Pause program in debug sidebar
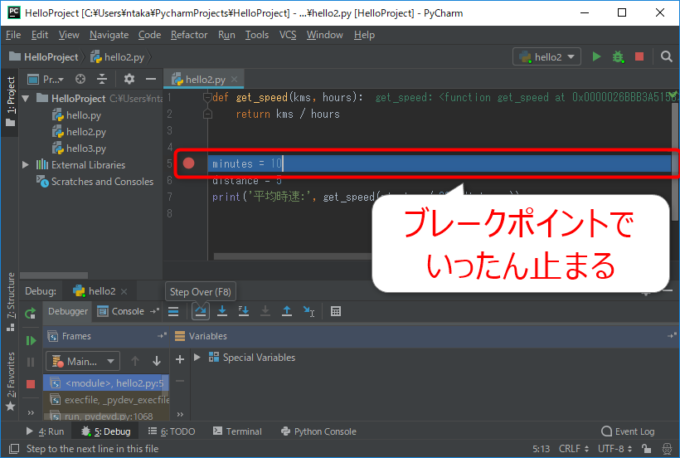 [x=30, y=362]
